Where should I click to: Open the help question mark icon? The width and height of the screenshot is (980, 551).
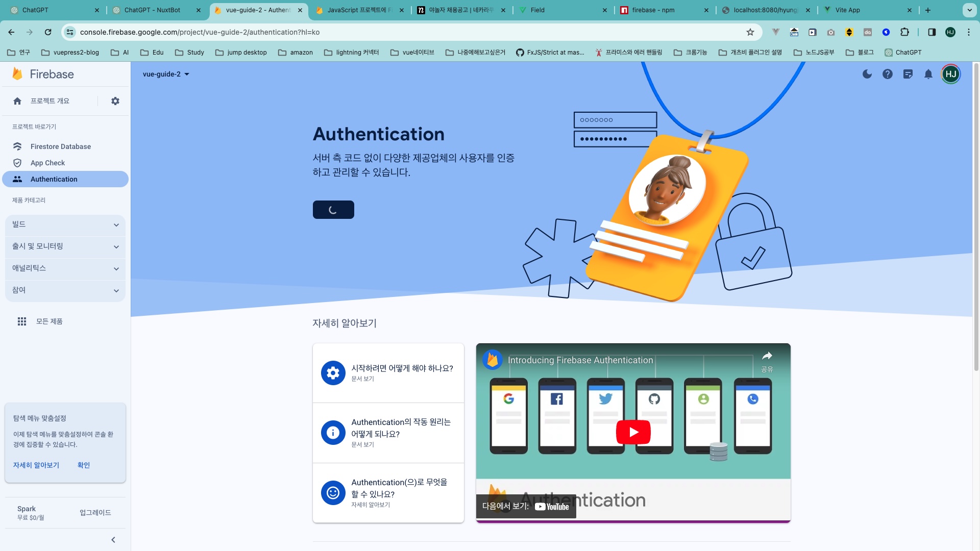pyautogui.click(x=888, y=74)
